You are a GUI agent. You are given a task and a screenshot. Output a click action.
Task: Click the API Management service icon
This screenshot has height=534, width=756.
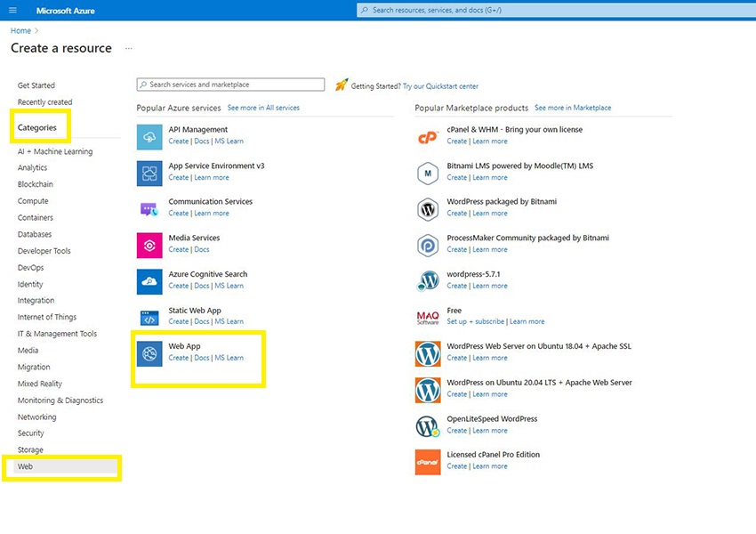pyautogui.click(x=149, y=136)
